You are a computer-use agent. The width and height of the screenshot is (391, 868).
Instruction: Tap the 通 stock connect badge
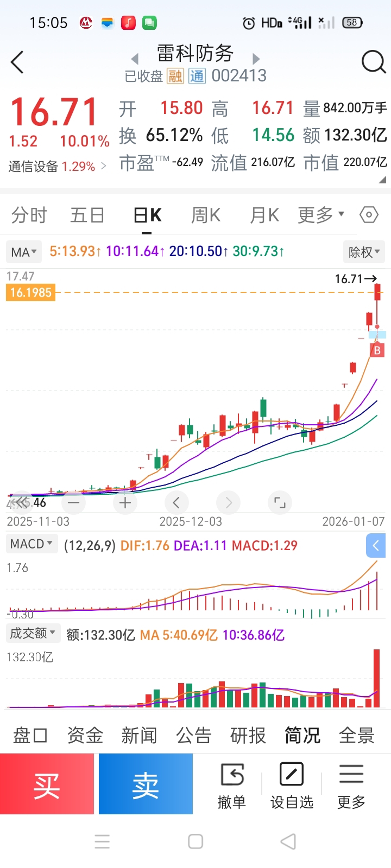(197, 76)
